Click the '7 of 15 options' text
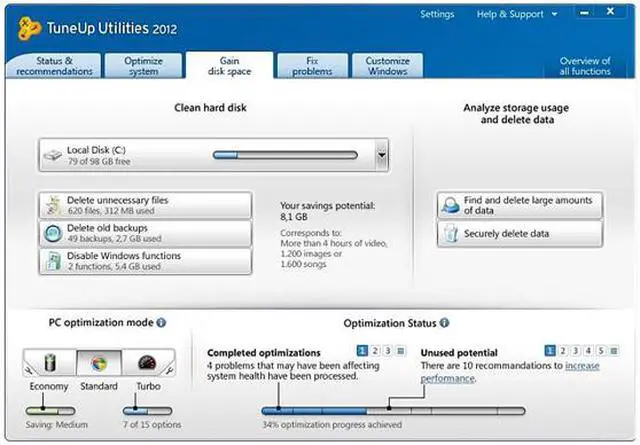This screenshot has height=445, width=640. [152, 425]
